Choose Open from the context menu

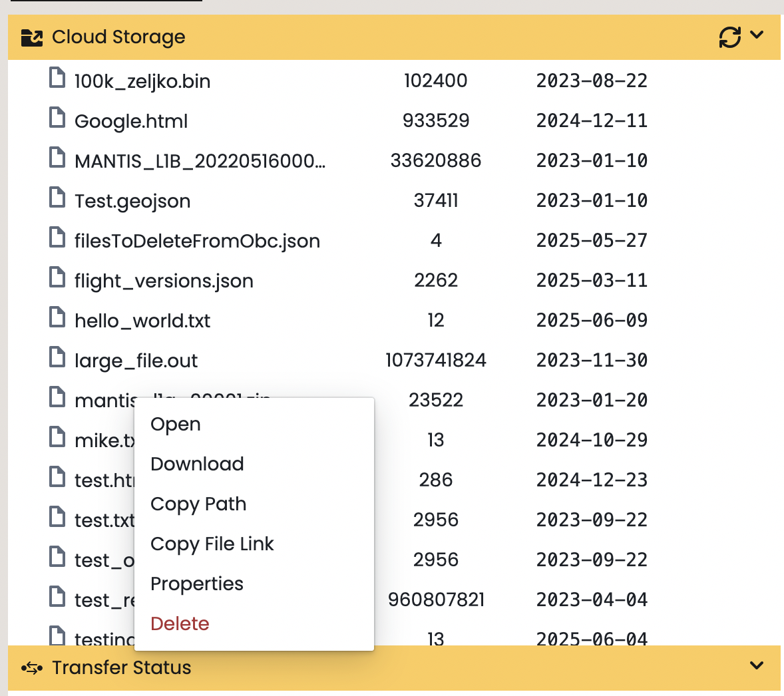[x=176, y=425]
